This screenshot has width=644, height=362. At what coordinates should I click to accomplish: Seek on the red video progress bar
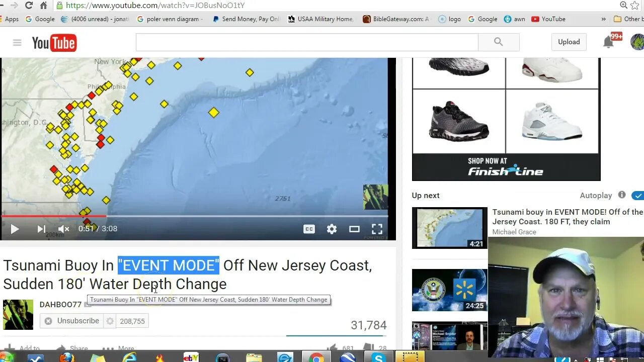click(x=194, y=216)
